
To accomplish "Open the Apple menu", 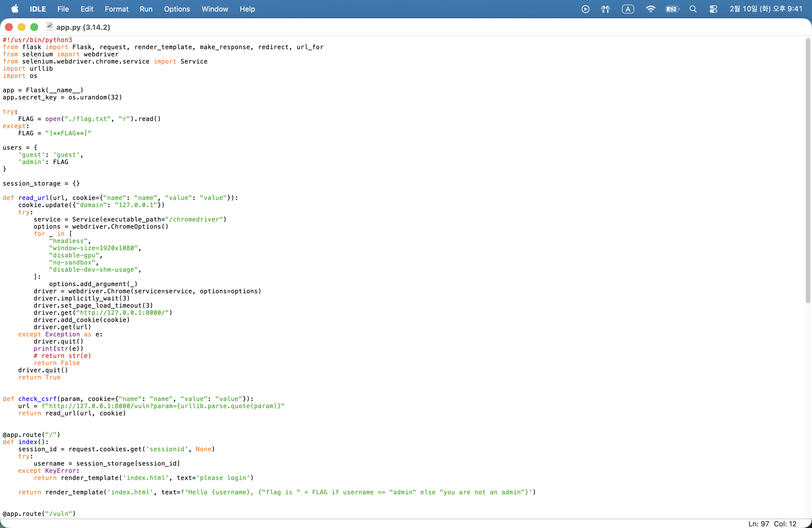I will coord(15,9).
